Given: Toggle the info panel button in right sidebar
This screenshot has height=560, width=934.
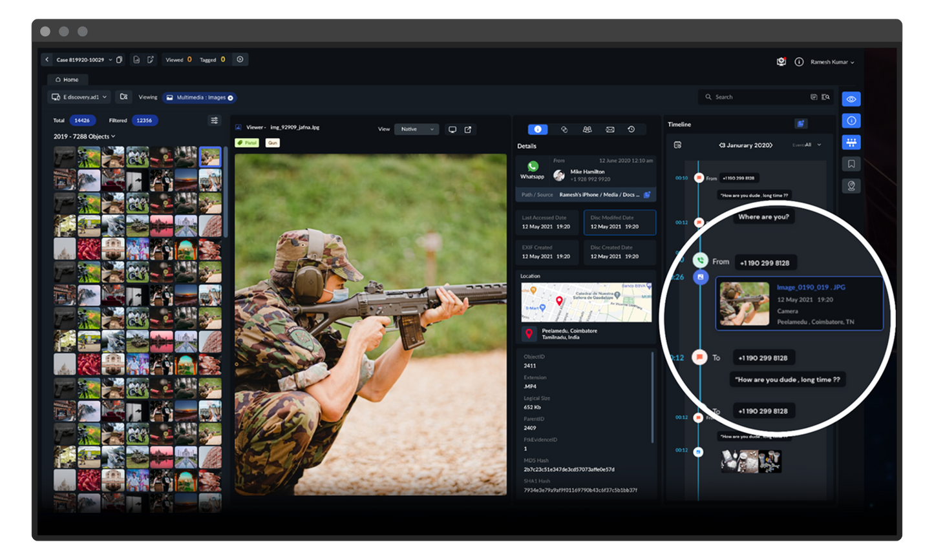Looking at the screenshot, I should point(851,121).
